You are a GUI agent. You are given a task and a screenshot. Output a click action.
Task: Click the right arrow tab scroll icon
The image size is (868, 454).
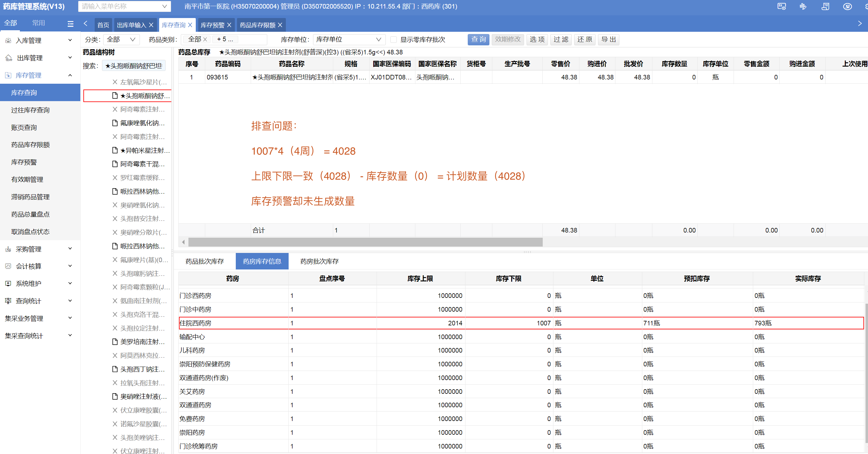pyautogui.click(x=859, y=24)
